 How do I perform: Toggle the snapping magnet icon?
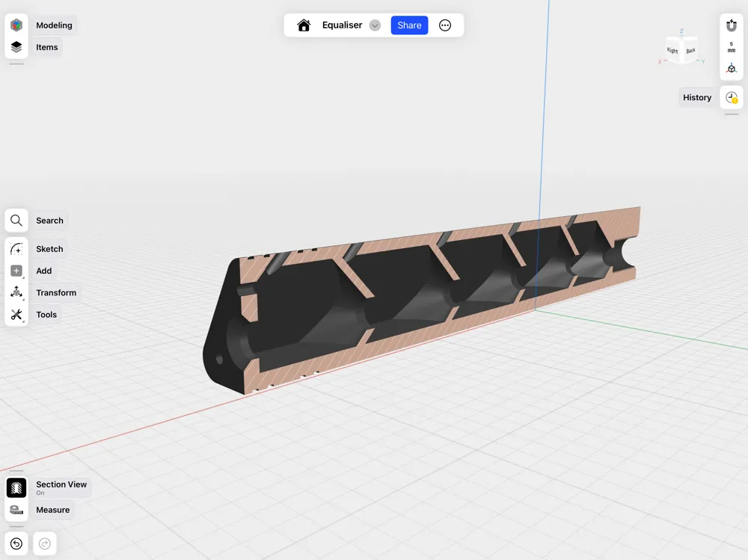point(732,25)
